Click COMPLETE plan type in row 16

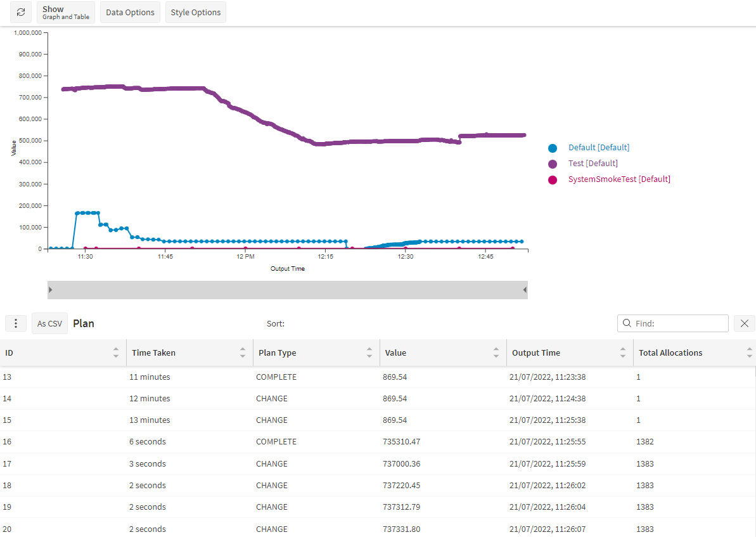(276, 442)
